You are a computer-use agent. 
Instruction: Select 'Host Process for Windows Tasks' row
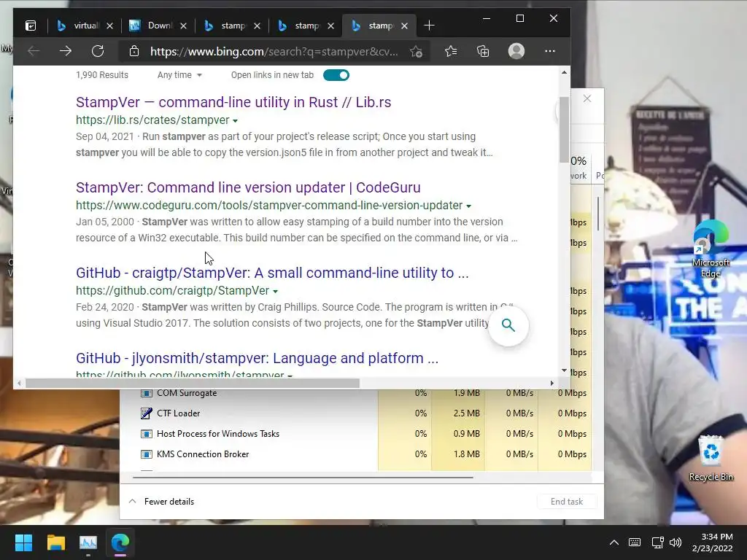click(356, 434)
